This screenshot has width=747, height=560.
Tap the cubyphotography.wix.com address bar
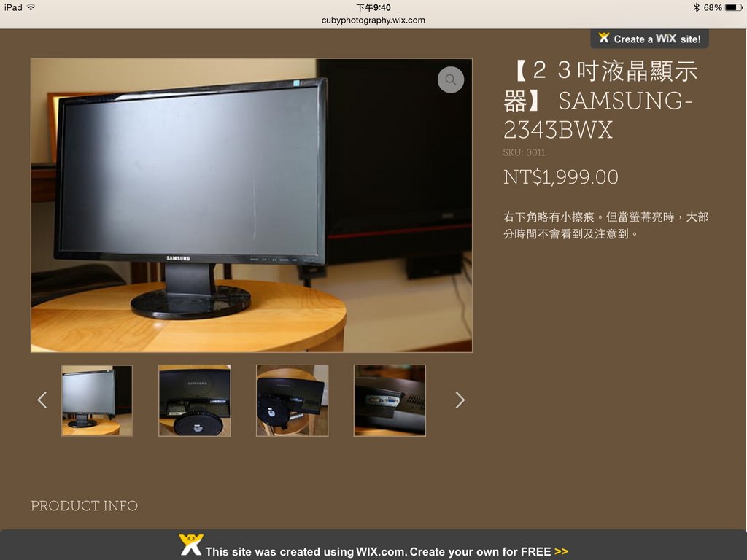tap(373, 20)
